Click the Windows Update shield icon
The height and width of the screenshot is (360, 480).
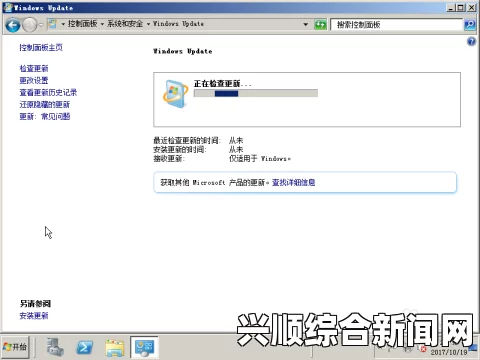click(x=175, y=94)
